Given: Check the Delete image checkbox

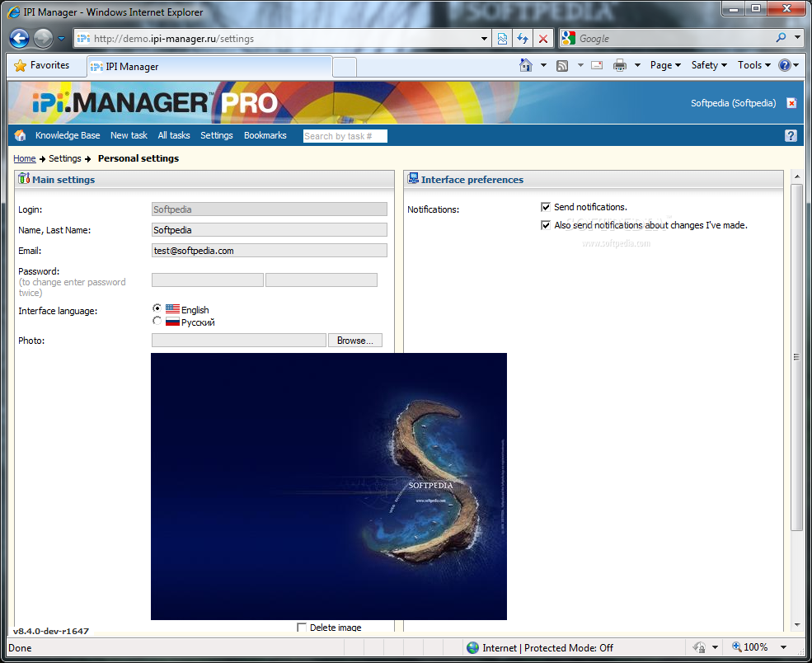Looking at the screenshot, I should coord(302,628).
